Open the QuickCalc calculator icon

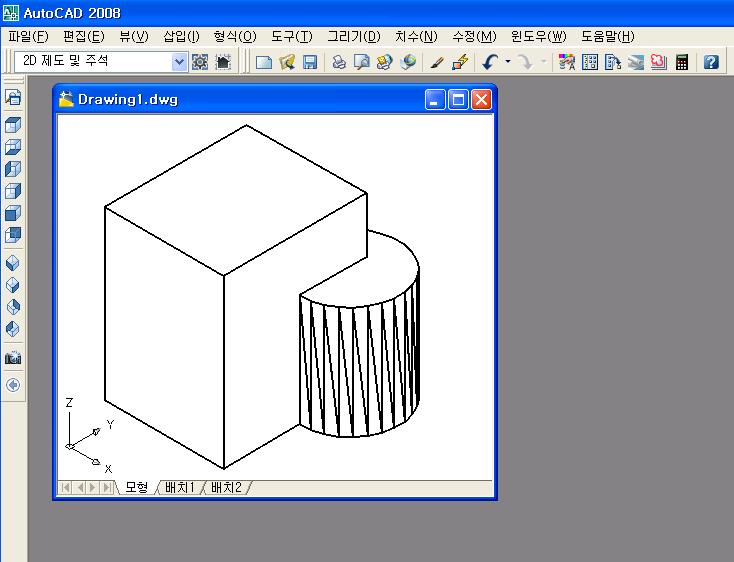point(682,62)
